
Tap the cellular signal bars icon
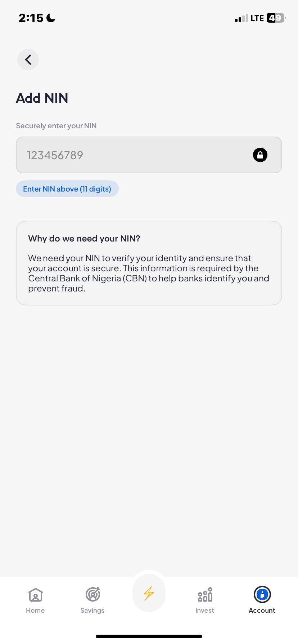(241, 18)
